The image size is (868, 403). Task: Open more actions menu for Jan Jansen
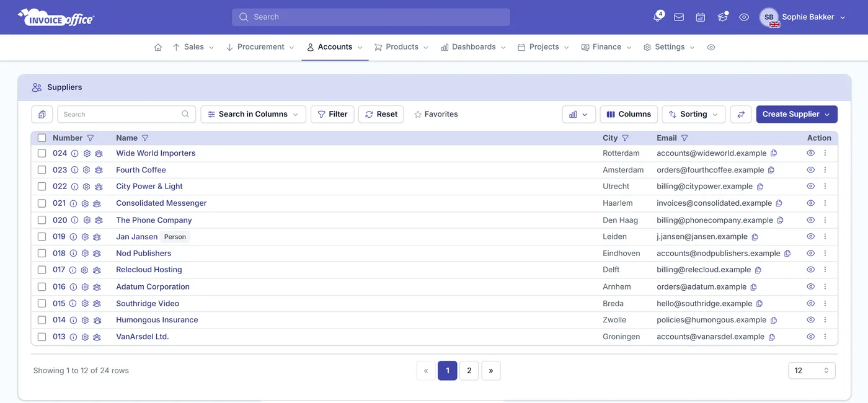tap(825, 237)
